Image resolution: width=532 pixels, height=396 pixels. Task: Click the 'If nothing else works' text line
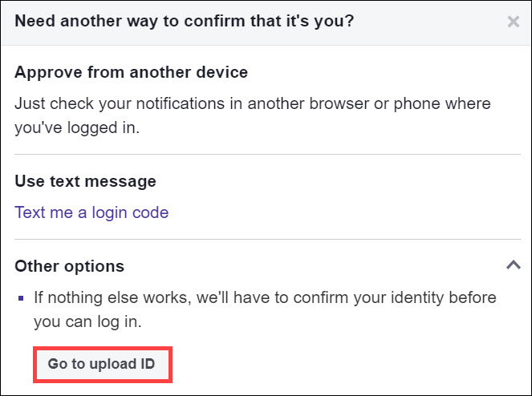click(x=265, y=297)
